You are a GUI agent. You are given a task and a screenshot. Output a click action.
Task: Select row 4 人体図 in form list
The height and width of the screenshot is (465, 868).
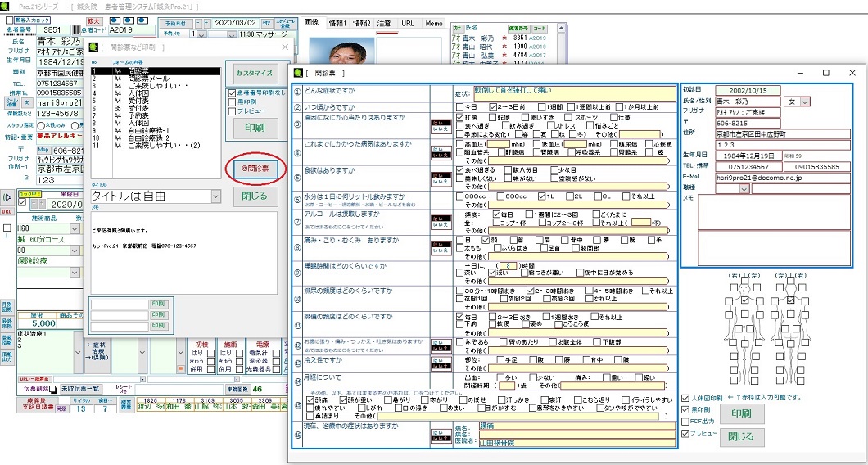point(156,94)
